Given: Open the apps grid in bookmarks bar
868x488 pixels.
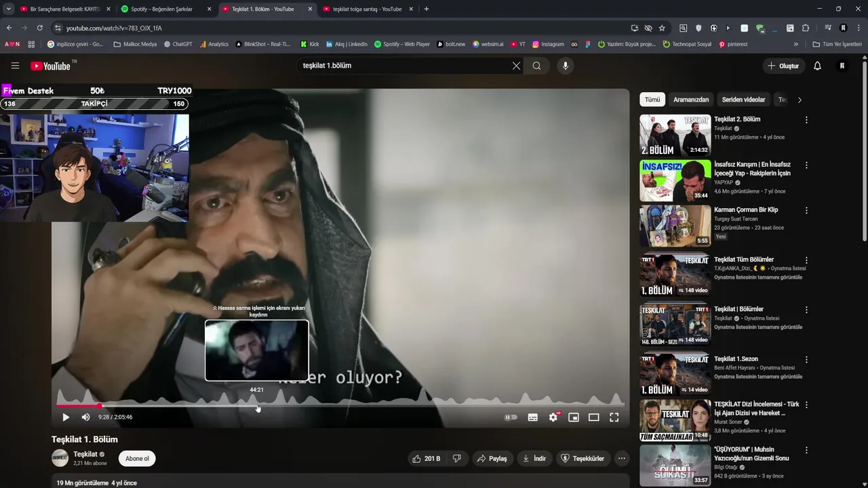Looking at the screenshot, I should pos(31,44).
